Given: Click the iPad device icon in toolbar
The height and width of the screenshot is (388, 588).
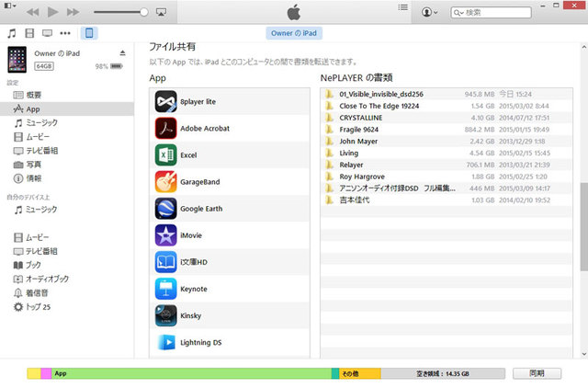Looking at the screenshot, I should [89, 33].
